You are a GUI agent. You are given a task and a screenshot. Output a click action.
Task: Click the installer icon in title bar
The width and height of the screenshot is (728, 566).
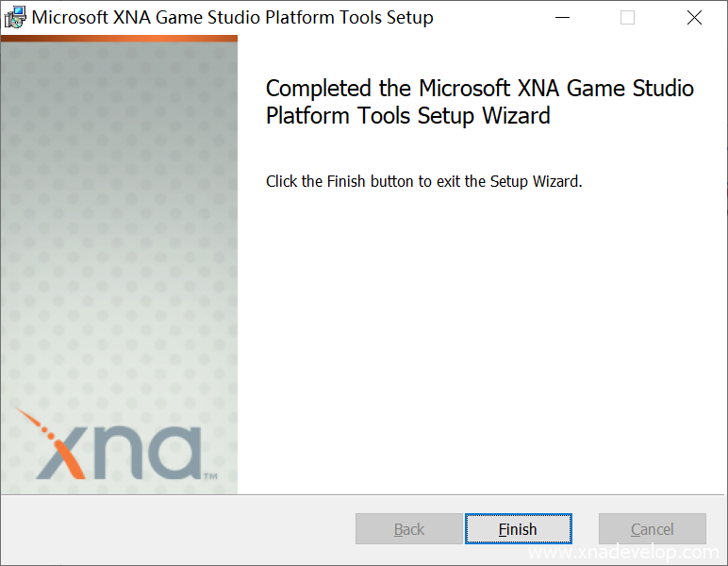click(x=15, y=18)
